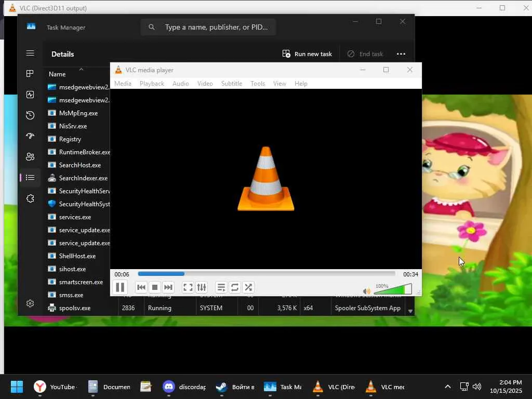The width and height of the screenshot is (532, 399).
Task: Select smartscreen.exe process row
Action: [78, 282]
